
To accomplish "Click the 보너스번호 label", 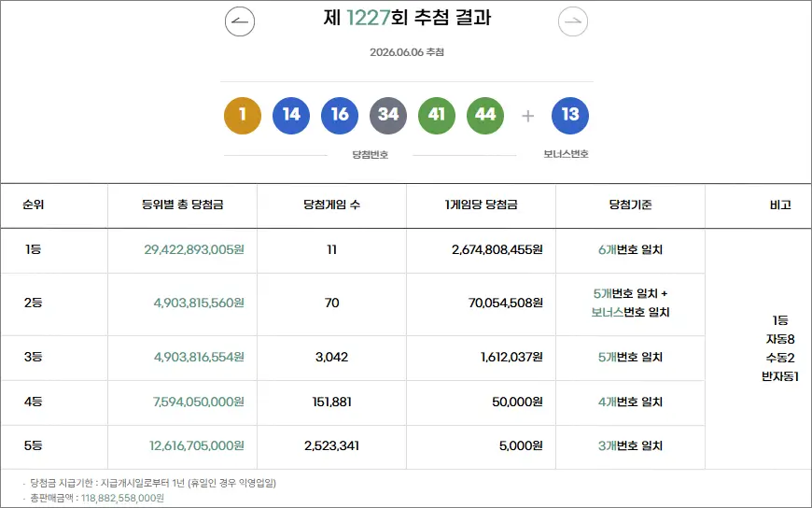I will [x=566, y=154].
